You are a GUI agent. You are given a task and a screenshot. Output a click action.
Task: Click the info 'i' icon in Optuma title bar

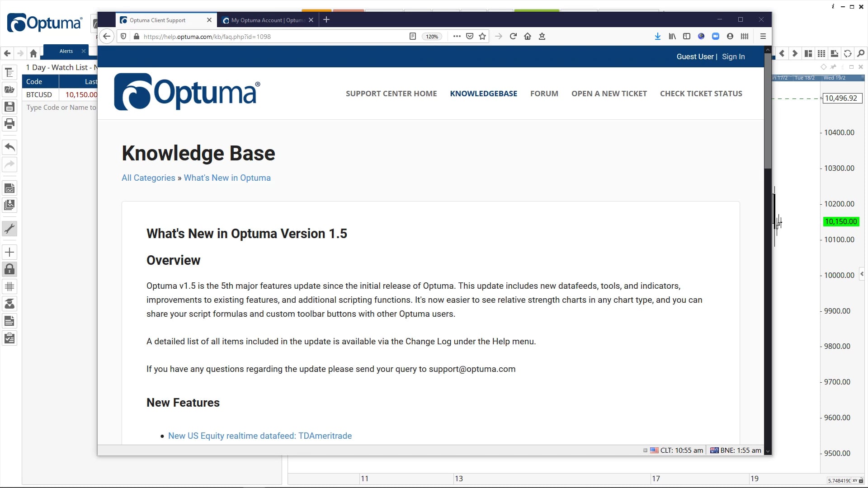833,6
